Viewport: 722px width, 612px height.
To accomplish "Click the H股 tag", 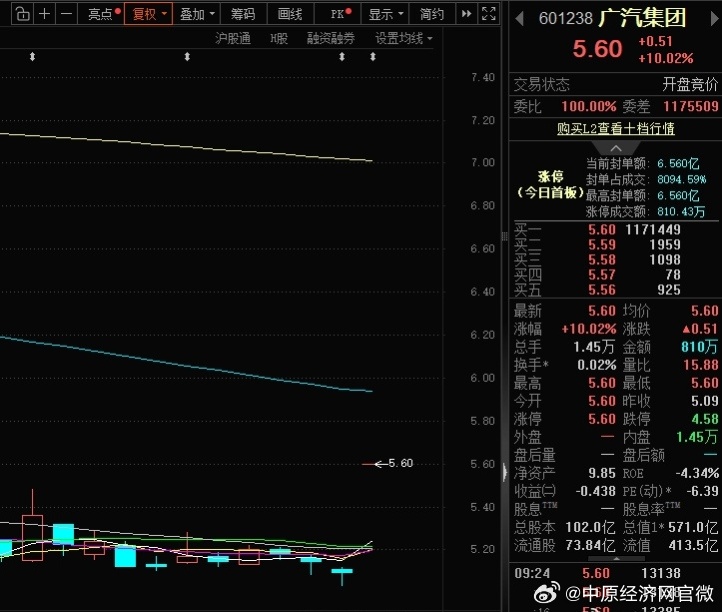I will (279, 38).
